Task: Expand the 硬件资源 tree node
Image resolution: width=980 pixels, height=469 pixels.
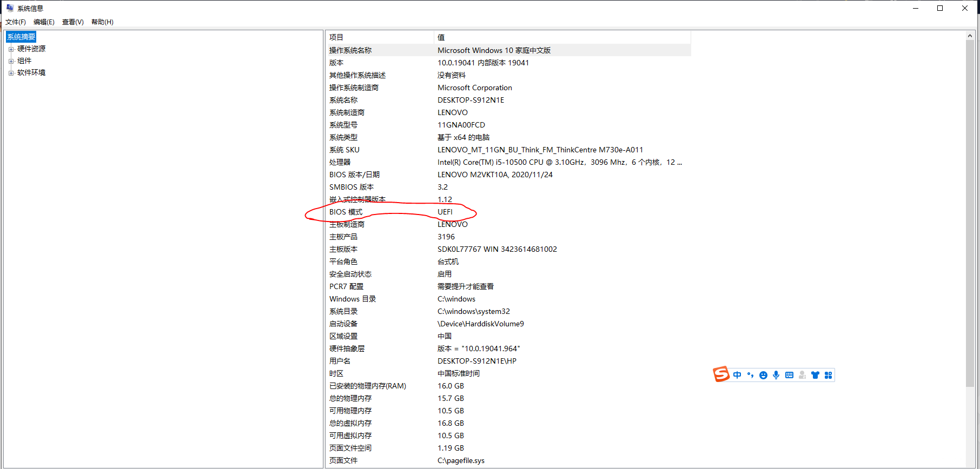Action: point(11,49)
